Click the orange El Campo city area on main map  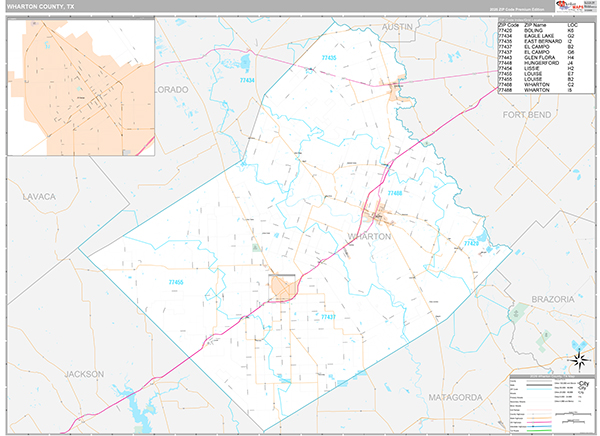[281, 287]
